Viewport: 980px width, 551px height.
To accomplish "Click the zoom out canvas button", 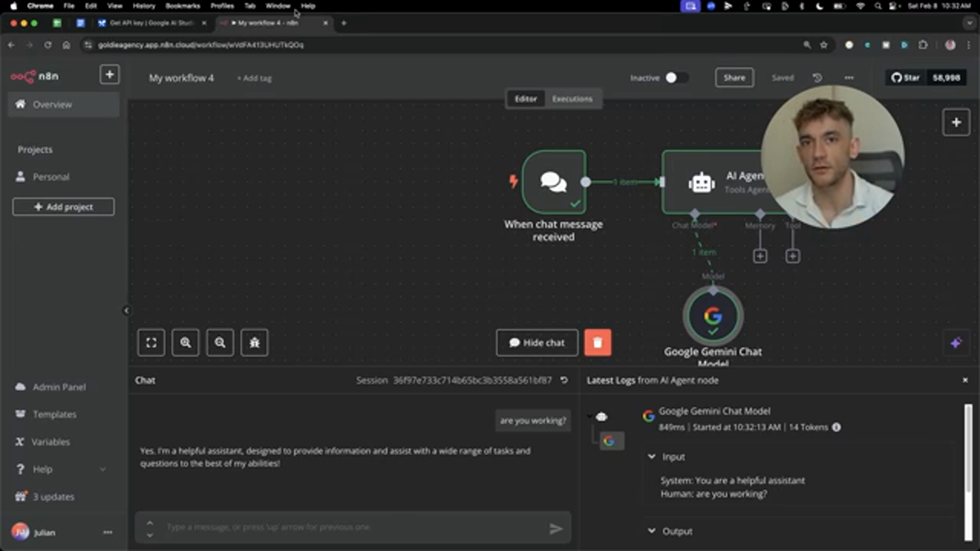I will coord(220,343).
